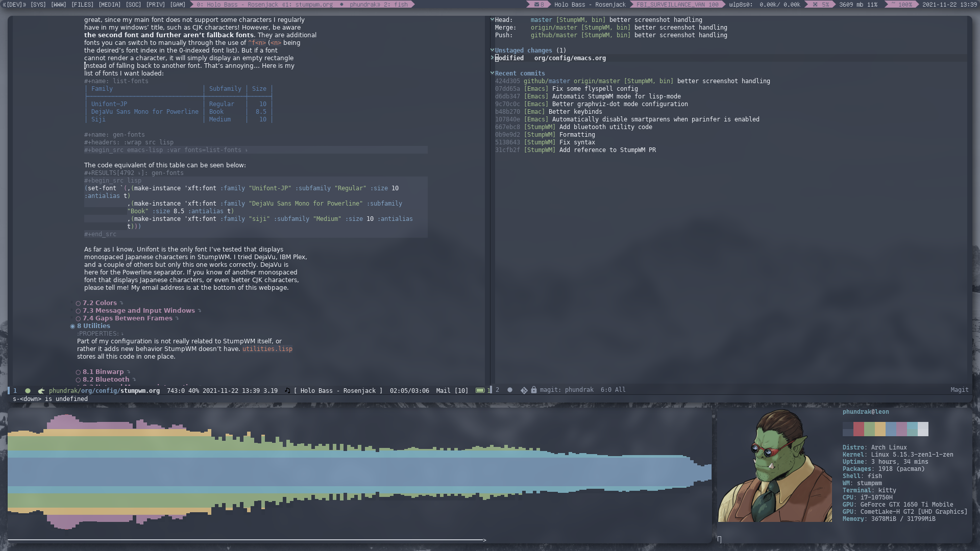
Task: Toggle the [DEV] workspace tag
Action: [13, 4]
